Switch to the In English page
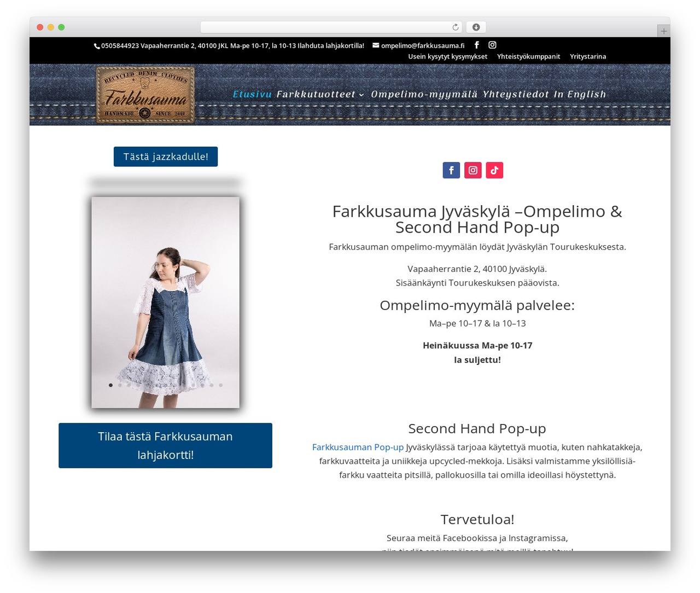The height and width of the screenshot is (593, 700). pyautogui.click(x=580, y=94)
